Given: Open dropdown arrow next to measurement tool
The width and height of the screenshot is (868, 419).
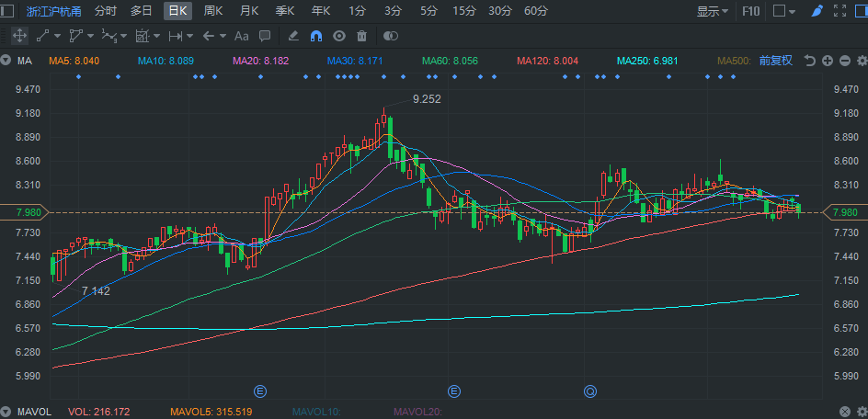Looking at the screenshot, I should click(156, 36).
